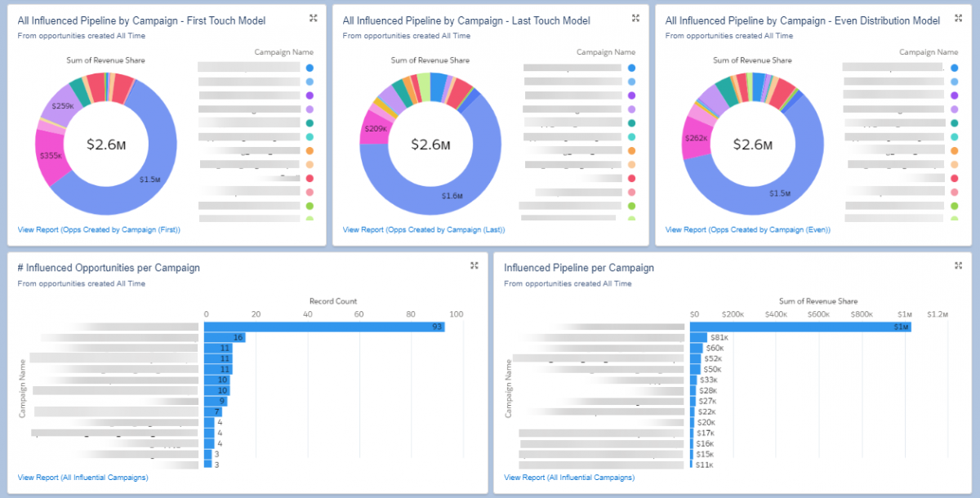Select the purple legend dot in First Touch legend

(x=310, y=96)
